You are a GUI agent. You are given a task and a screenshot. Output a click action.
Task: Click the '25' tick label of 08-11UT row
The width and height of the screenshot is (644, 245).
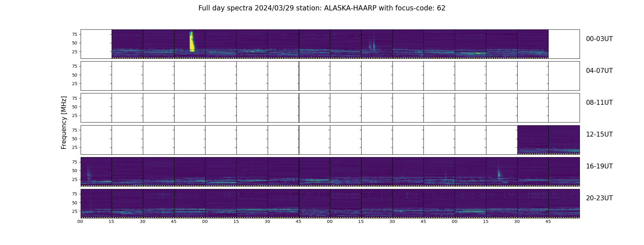[75, 115]
